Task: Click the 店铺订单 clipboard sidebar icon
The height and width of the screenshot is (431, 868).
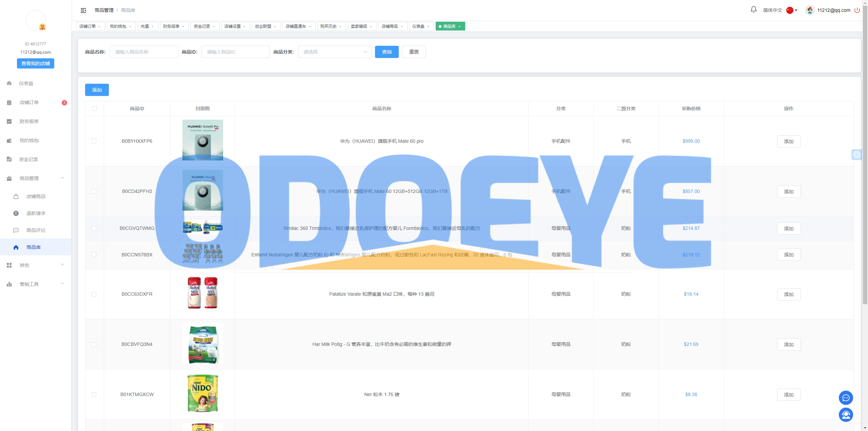Action: (9, 102)
